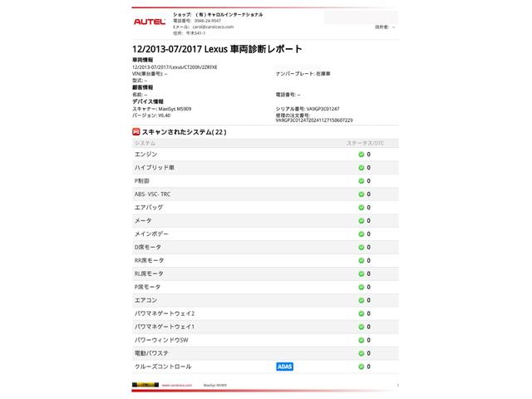Select the P制御 system name
Image resolution: width=532 pixels, height=399 pixels.
tap(142, 181)
